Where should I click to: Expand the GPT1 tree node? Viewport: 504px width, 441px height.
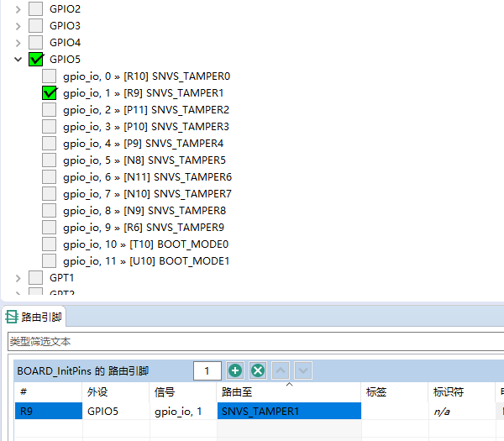point(18,278)
